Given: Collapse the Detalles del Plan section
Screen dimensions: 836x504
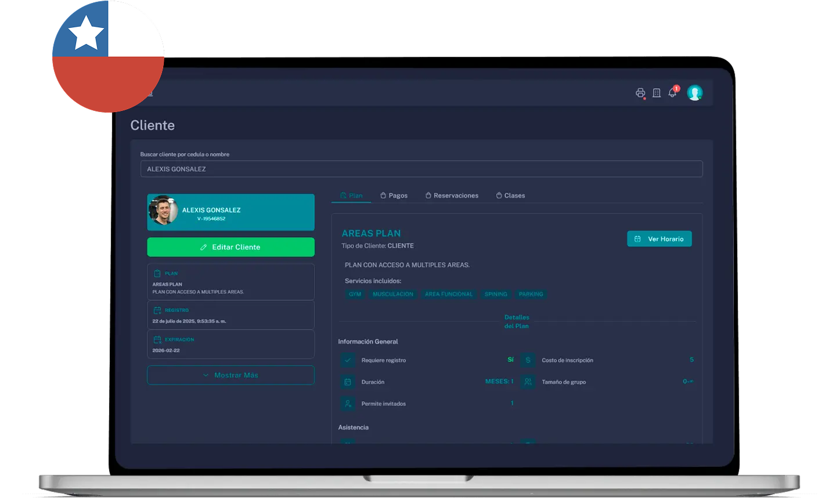Looking at the screenshot, I should pos(517,322).
